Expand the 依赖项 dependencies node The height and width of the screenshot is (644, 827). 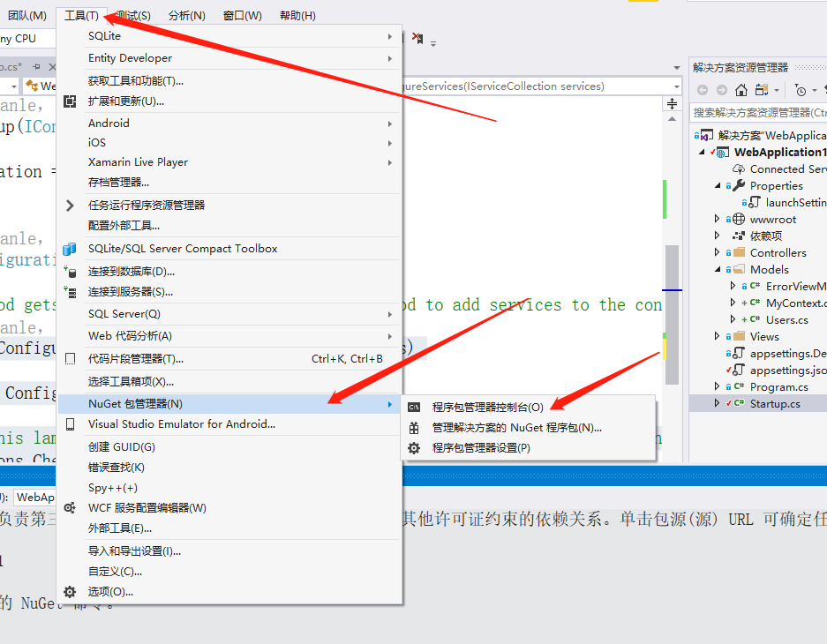pyautogui.click(x=717, y=235)
